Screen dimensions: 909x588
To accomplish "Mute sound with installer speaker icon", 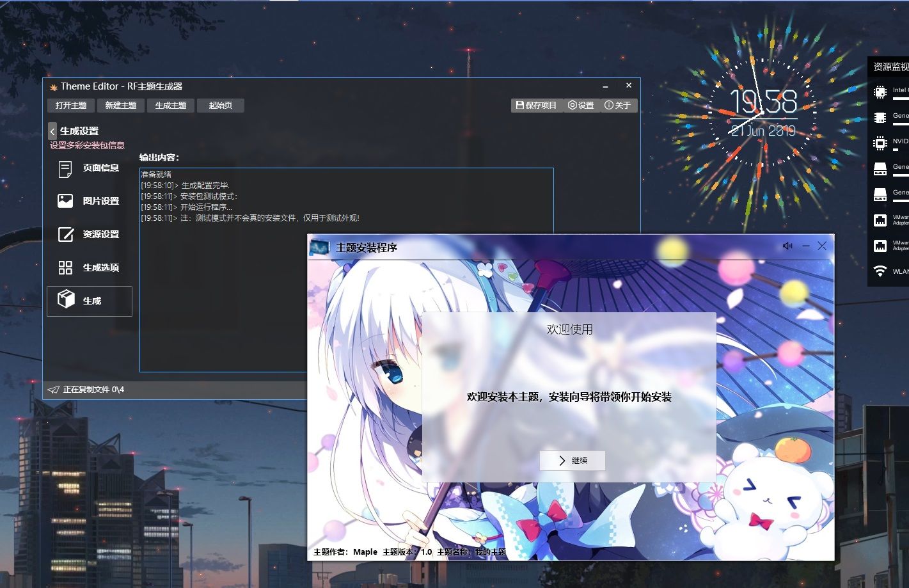I will tap(787, 246).
